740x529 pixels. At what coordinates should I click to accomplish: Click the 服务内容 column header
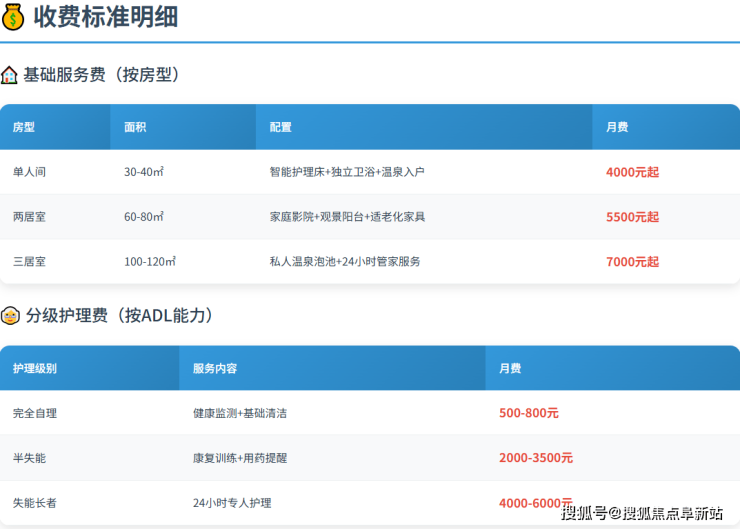[x=215, y=368]
